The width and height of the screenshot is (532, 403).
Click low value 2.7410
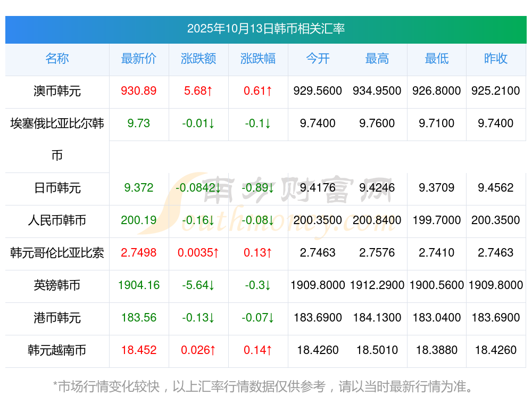coord(437,253)
